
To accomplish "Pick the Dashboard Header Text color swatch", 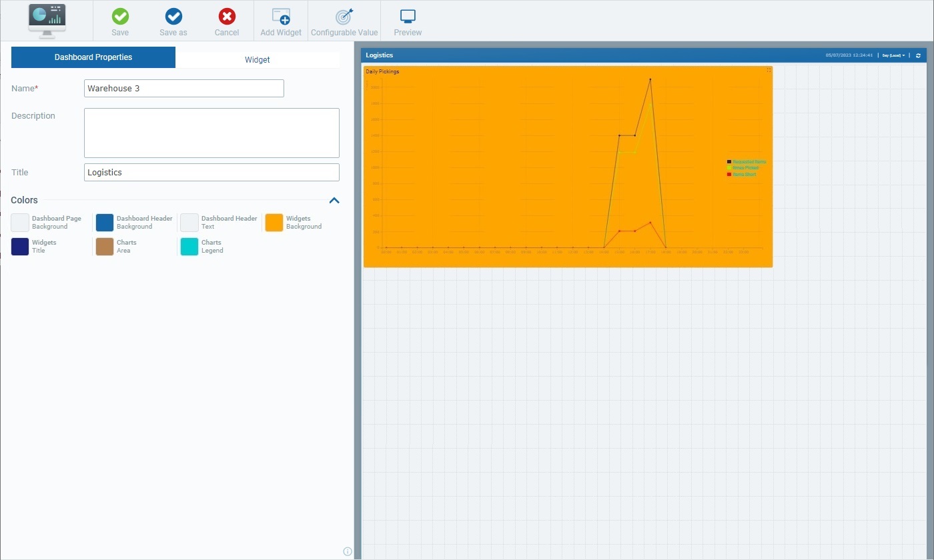I will (x=189, y=223).
